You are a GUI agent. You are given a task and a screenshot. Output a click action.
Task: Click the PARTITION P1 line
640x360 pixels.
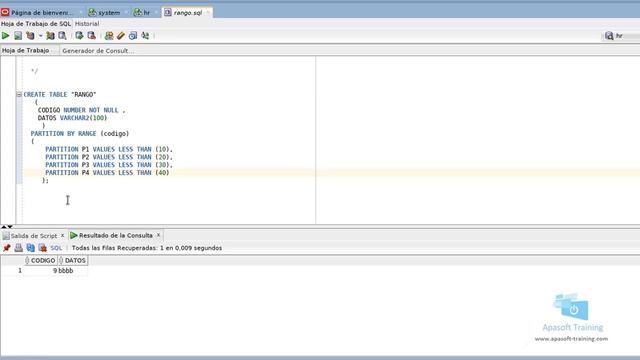109,149
